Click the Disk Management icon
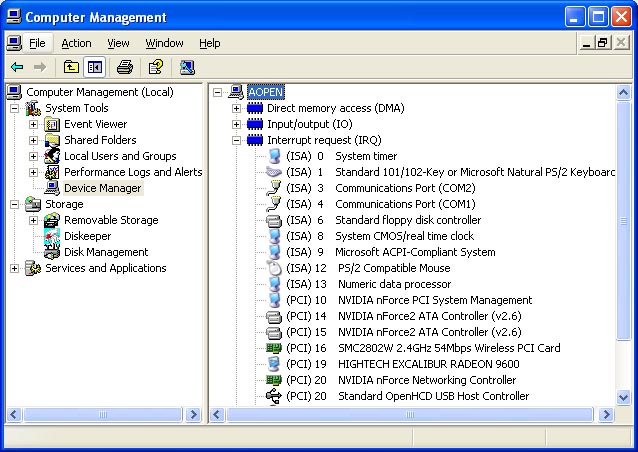638x452 pixels. tap(52, 252)
